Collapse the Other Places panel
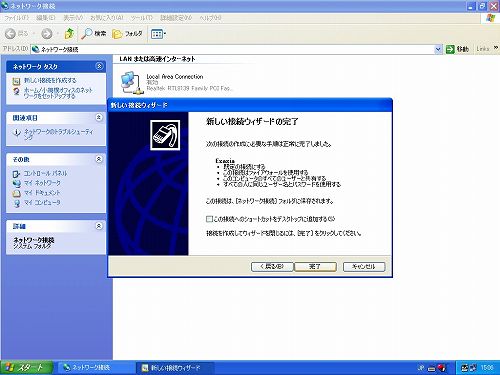The height and width of the screenshot is (375, 500). pos(99,159)
